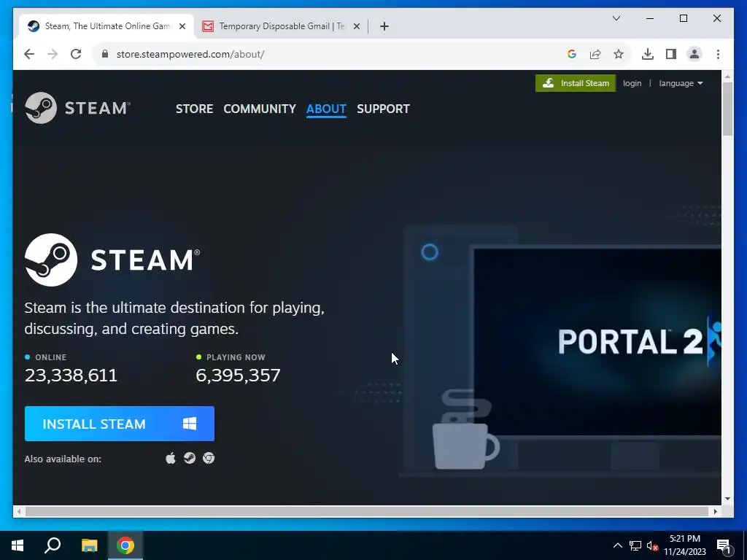Click the green Install Steam header button

click(576, 83)
